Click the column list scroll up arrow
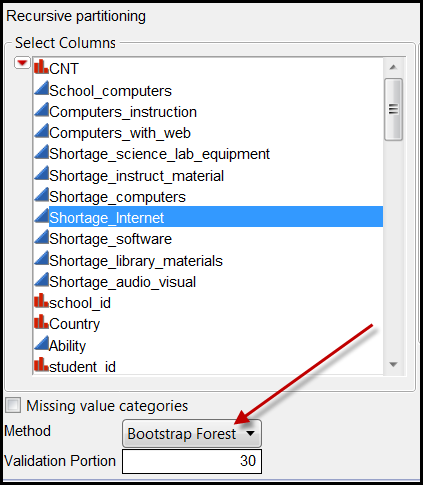423x485 pixels. [393, 67]
